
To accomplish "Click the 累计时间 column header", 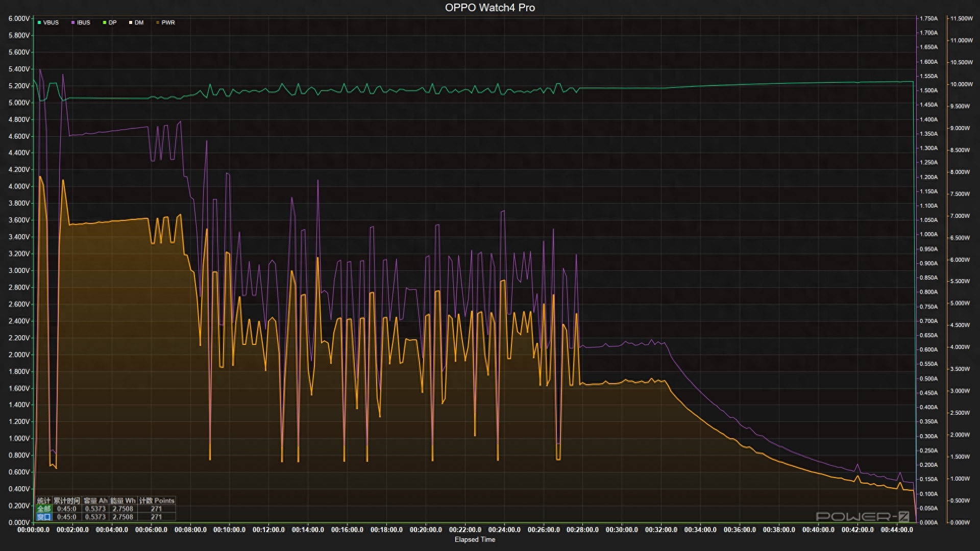I will pos(67,500).
